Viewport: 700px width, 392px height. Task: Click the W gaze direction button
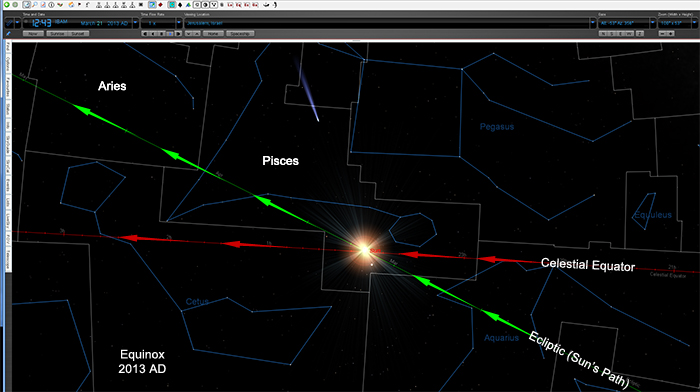(x=629, y=33)
